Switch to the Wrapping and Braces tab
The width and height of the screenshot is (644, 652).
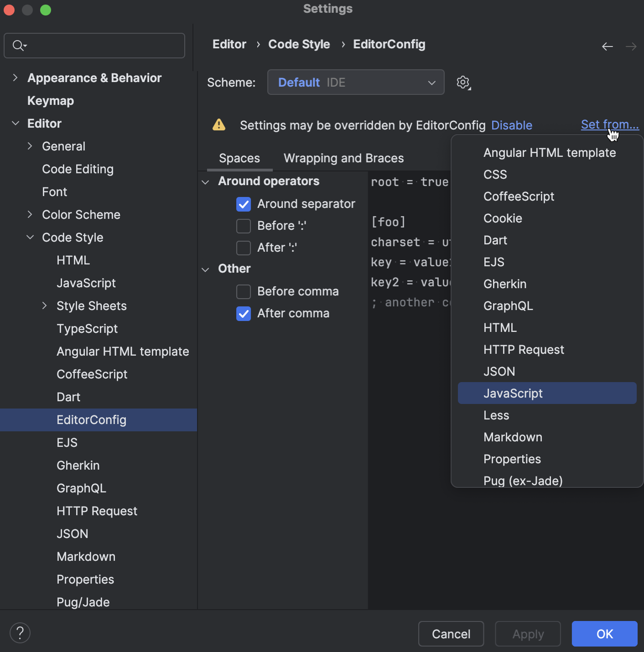pyautogui.click(x=343, y=158)
